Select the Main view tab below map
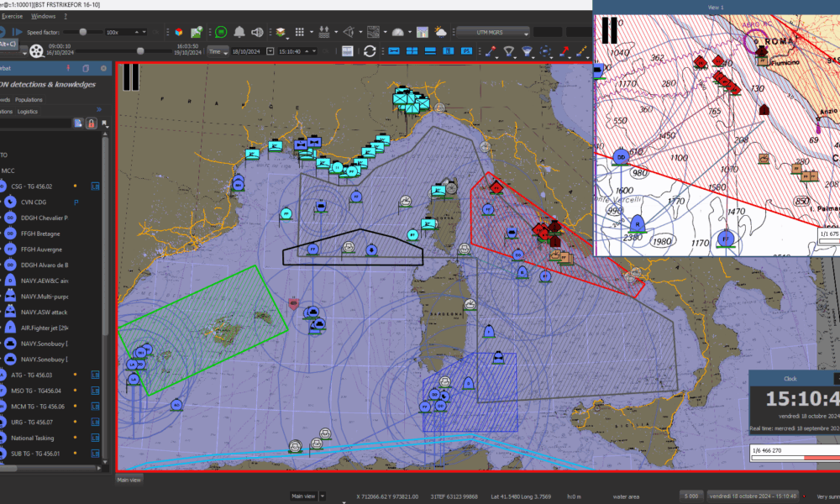Screen dimensions: 840x504 (129, 480)
